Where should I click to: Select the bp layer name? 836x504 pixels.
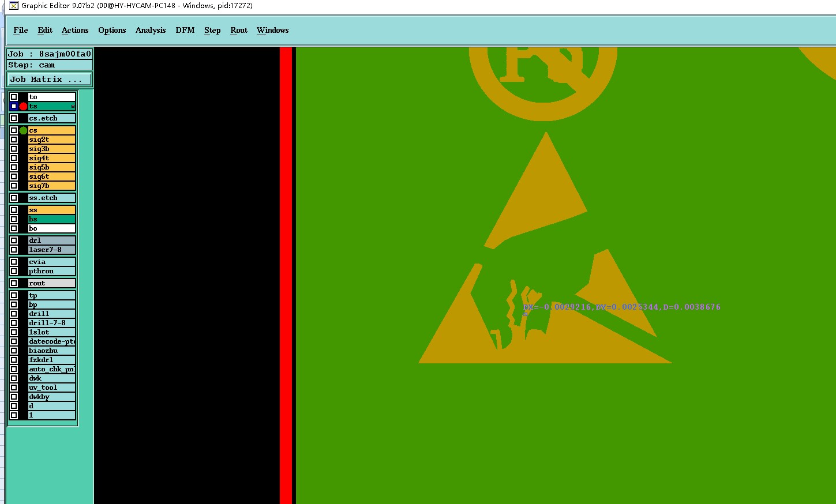[x=52, y=304]
